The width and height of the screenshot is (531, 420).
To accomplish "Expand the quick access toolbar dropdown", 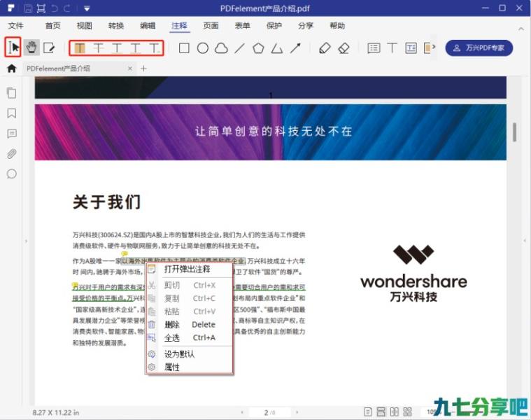I will click(87, 9).
